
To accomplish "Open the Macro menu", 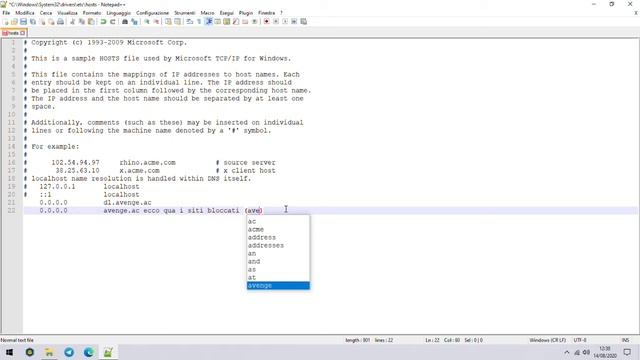I will pos(207,13).
